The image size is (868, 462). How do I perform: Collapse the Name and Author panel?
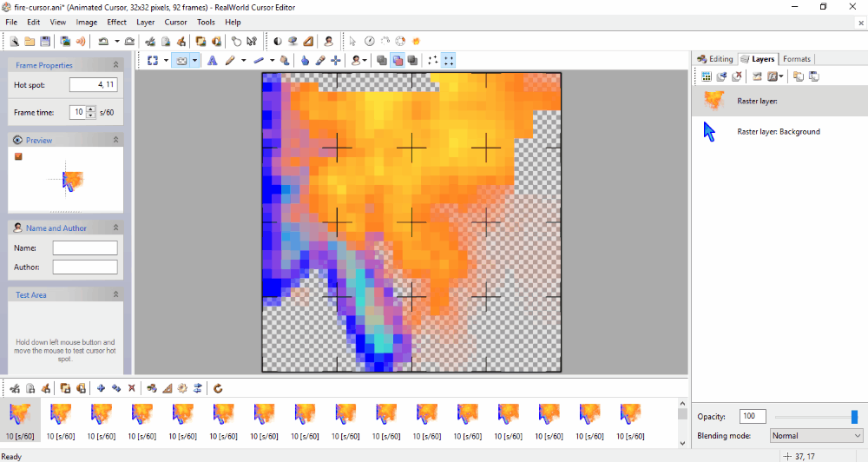[115, 228]
